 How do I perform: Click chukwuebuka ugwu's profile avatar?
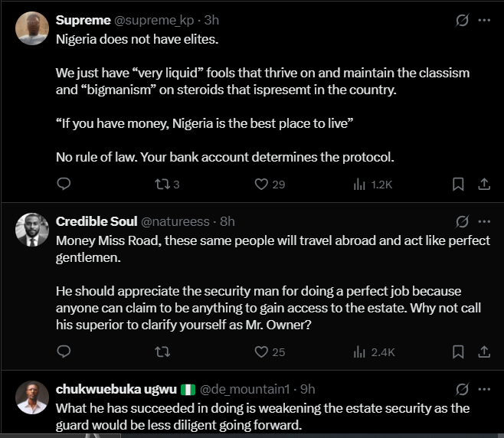tap(32, 397)
